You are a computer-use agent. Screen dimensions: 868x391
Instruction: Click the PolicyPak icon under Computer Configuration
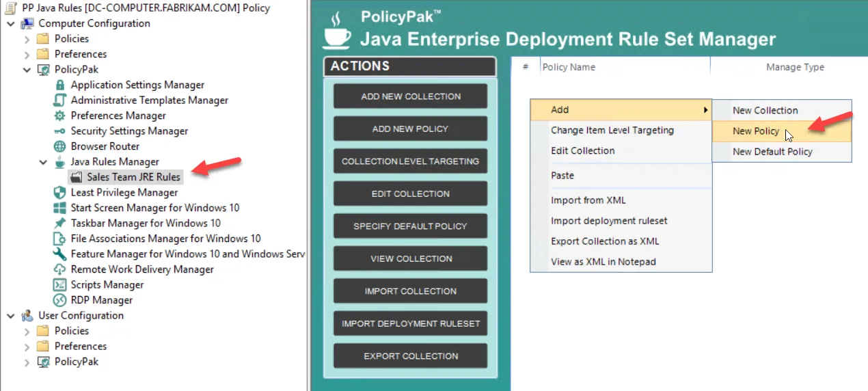43,69
